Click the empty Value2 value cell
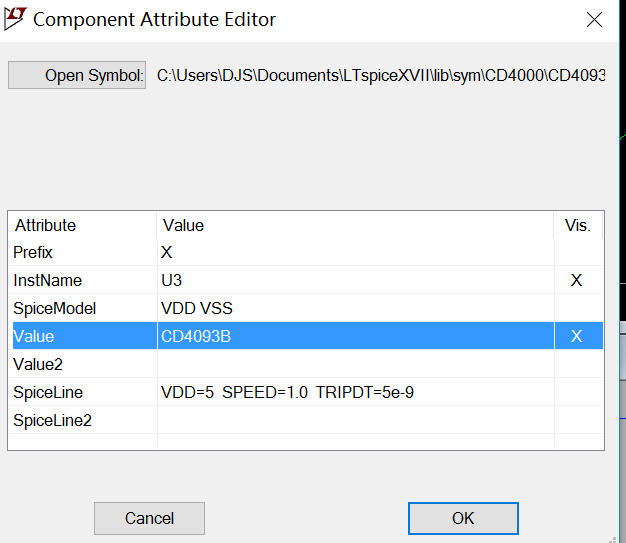The height and width of the screenshot is (543, 626). (x=356, y=364)
